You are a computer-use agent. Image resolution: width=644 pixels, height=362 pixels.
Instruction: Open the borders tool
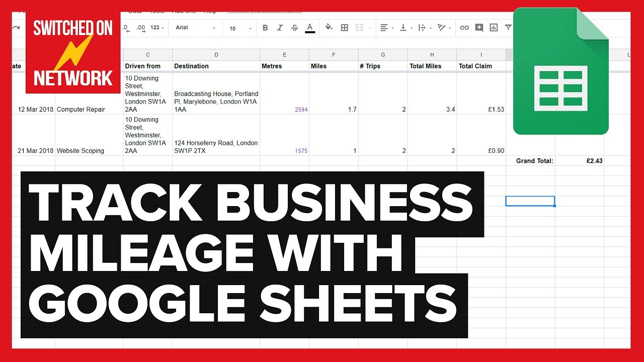345,28
